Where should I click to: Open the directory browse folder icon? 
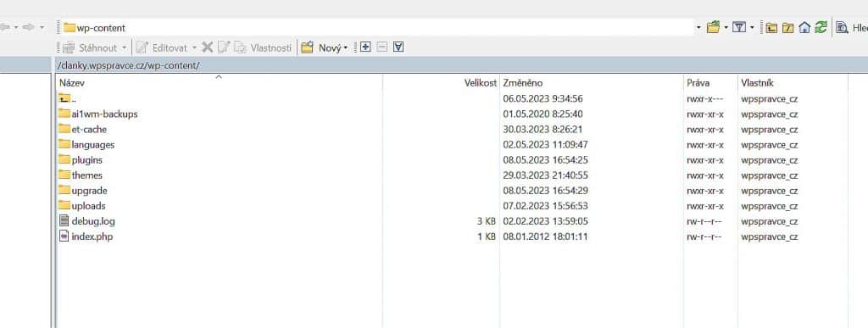(x=713, y=27)
